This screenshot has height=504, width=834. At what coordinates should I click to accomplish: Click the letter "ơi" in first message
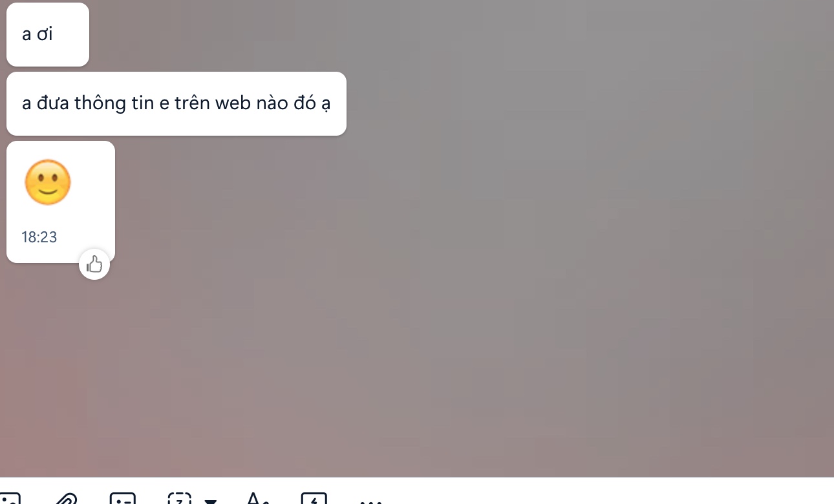45,34
